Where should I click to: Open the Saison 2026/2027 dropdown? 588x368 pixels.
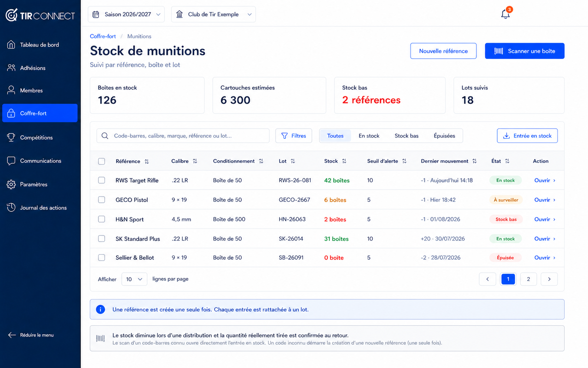(126, 14)
